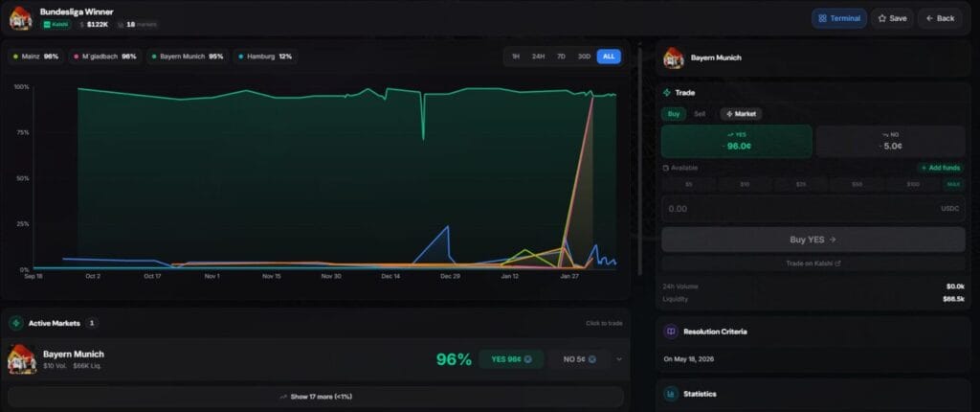980x412 pixels.
Task: Click the Bayern Munich logo in trade panel
Action: [x=673, y=57]
